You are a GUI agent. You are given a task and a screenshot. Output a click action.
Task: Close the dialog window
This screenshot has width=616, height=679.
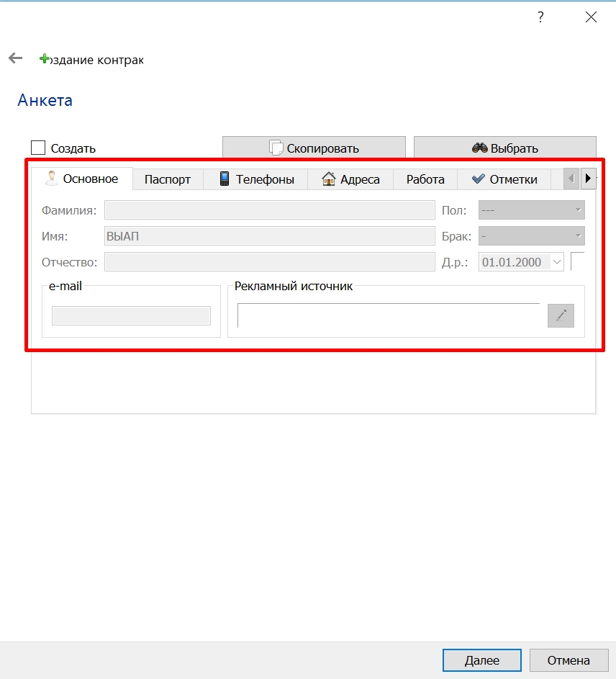591,17
